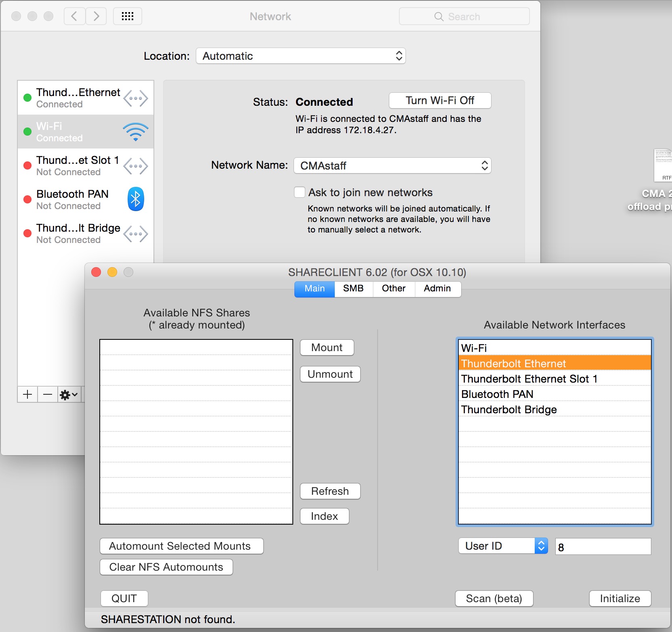Close the SHARECLIENT window with red button
This screenshot has height=632, width=672.
[96, 272]
